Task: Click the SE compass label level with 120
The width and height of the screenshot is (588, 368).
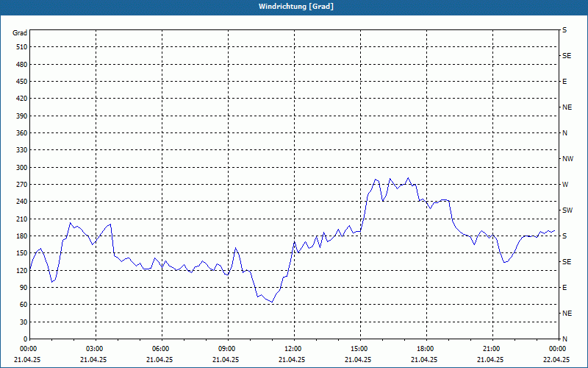Action: pos(567,262)
